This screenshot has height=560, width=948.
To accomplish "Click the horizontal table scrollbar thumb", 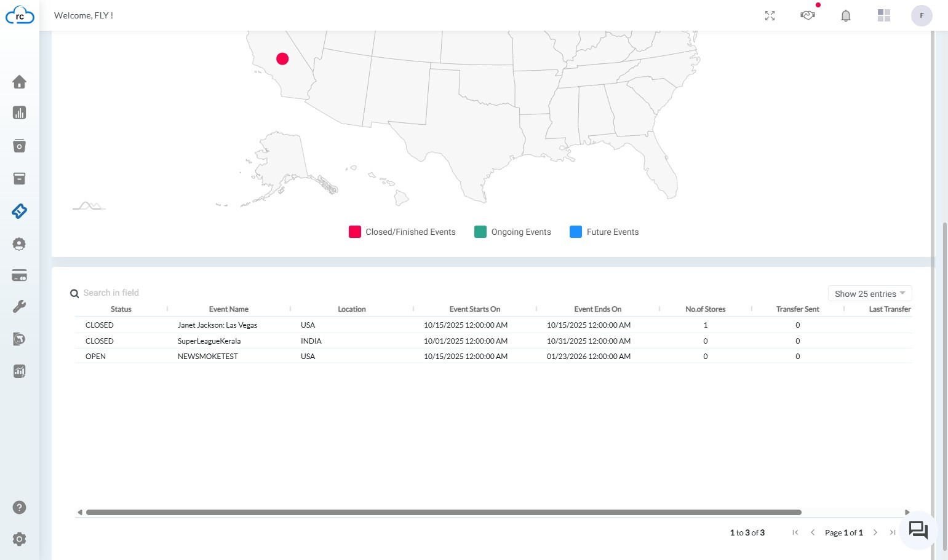I will [444, 512].
